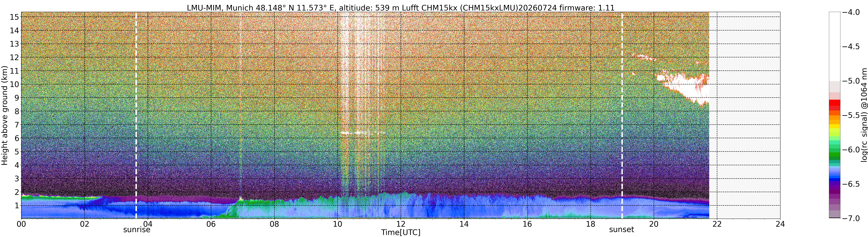The image size is (868, 237).
Task: Click the time axis tick "08"
Action: coord(274,224)
